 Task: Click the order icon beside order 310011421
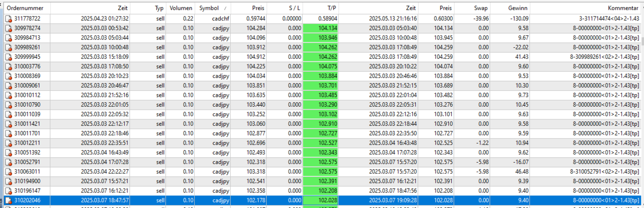tap(8, 124)
